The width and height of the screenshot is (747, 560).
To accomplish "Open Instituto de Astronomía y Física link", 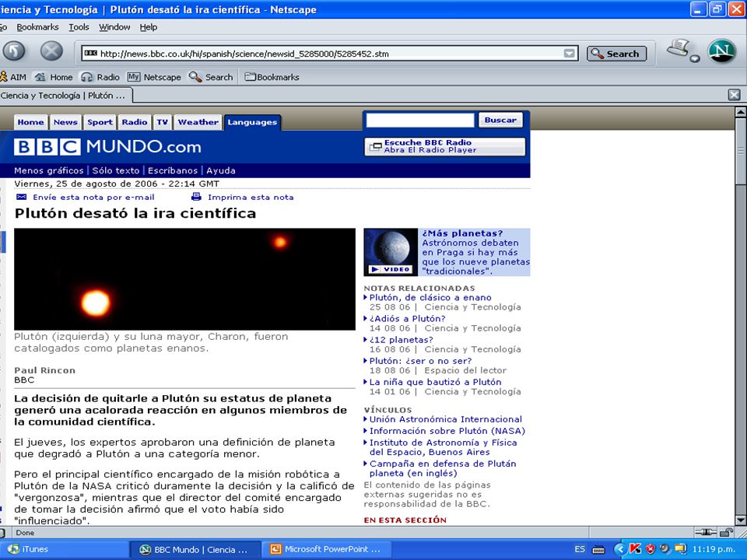I will [443, 447].
